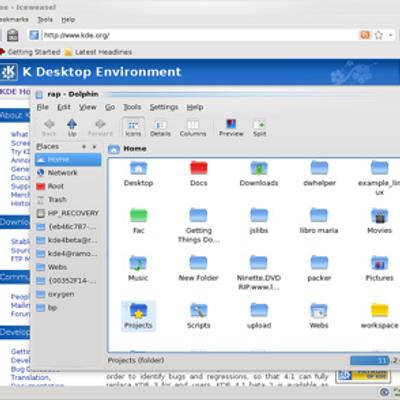Select kde4beta@r... entry in Places
Viewport: 400px width, 400px height.
click(68, 240)
